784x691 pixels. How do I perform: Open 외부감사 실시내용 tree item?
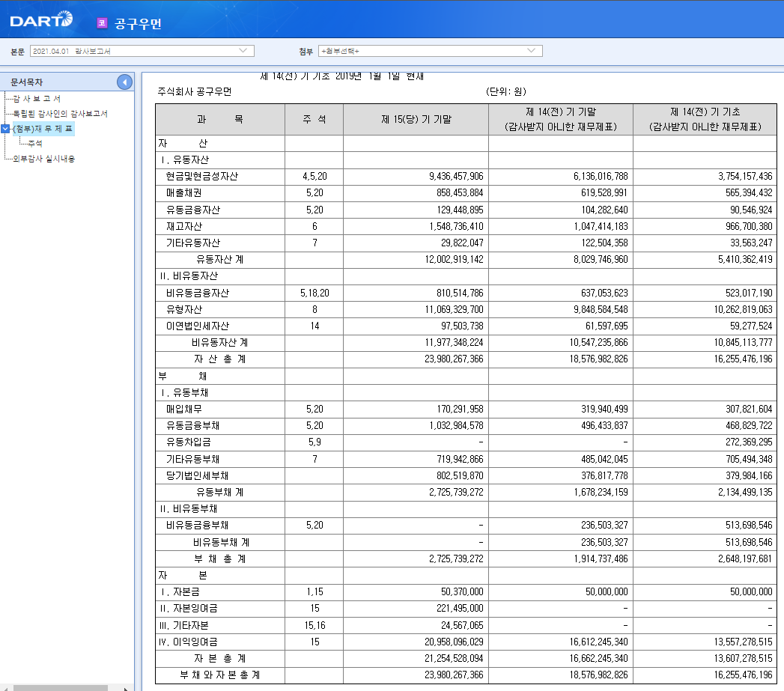tap(44, 159)
